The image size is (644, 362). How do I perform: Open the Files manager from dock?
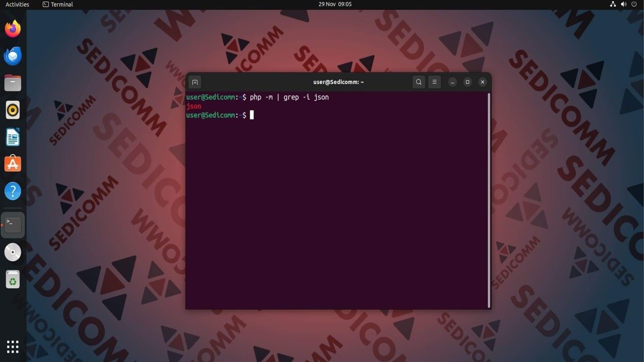coord(13,83)
